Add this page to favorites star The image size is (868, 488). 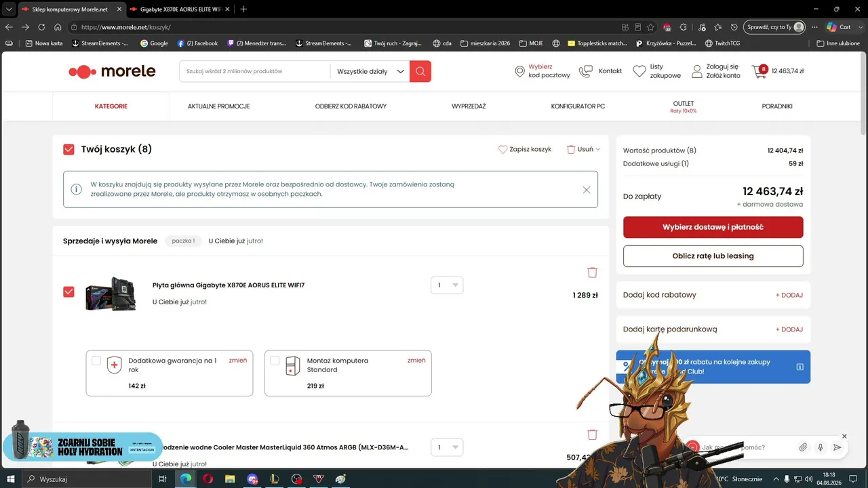651,27
